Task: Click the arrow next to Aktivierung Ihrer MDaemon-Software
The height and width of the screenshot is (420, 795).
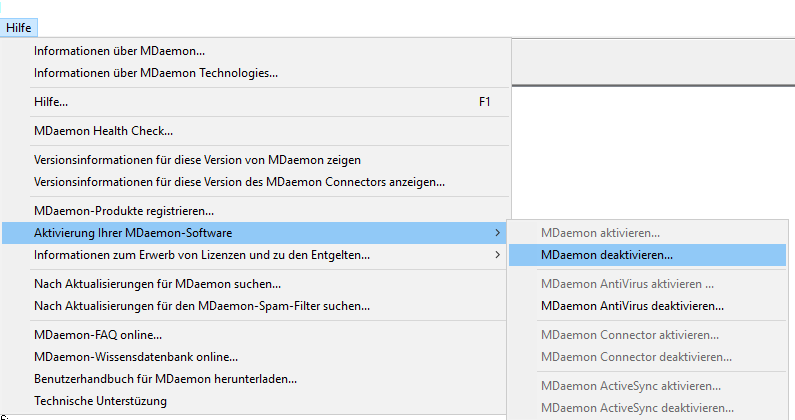Action: [498, 233]
